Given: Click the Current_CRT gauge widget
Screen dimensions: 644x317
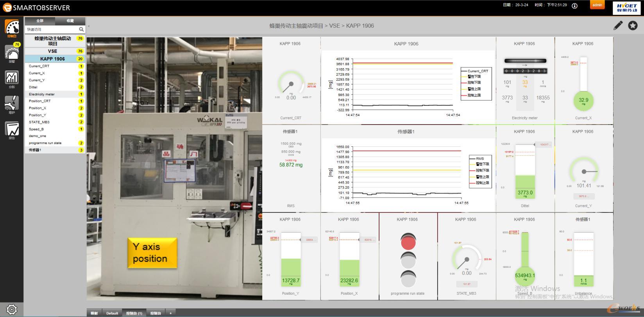Looking at the screenshot, I should (x=291, y=81).
